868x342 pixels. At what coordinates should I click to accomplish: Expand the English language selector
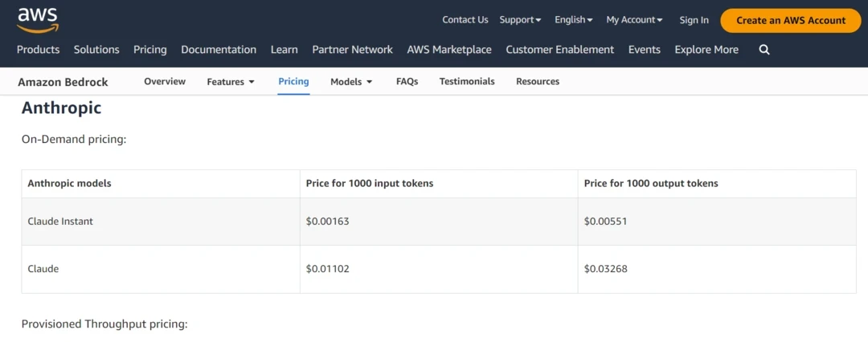click(573, 20)
